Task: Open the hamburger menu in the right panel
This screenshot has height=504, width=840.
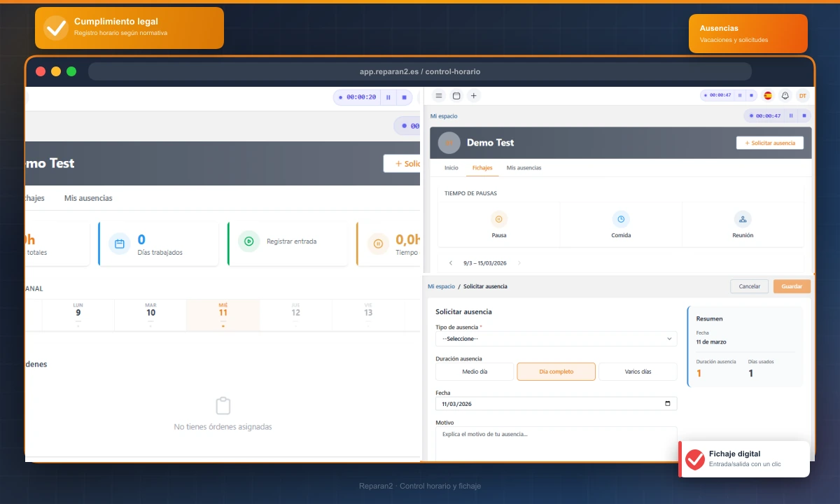Action: [439, 96]
